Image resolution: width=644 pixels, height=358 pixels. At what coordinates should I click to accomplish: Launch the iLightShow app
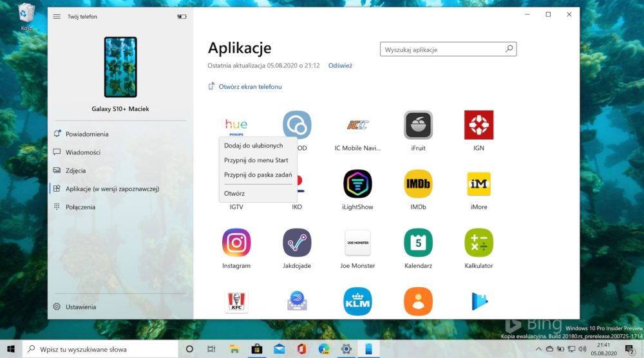pyautogui.click(x=357, y=184)
